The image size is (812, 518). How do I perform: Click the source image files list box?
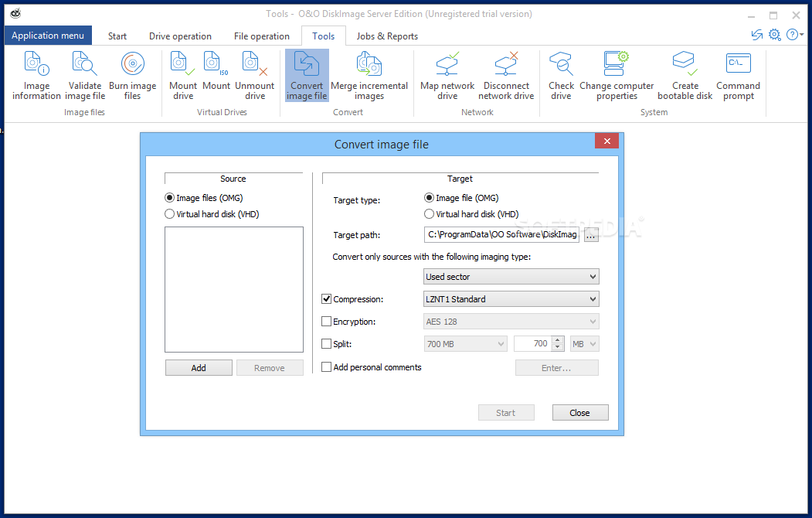pyautogui.click(x=234, y=290)
